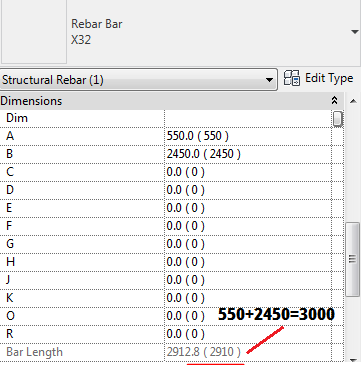Click the Dim parameter label

pos(17,118)
